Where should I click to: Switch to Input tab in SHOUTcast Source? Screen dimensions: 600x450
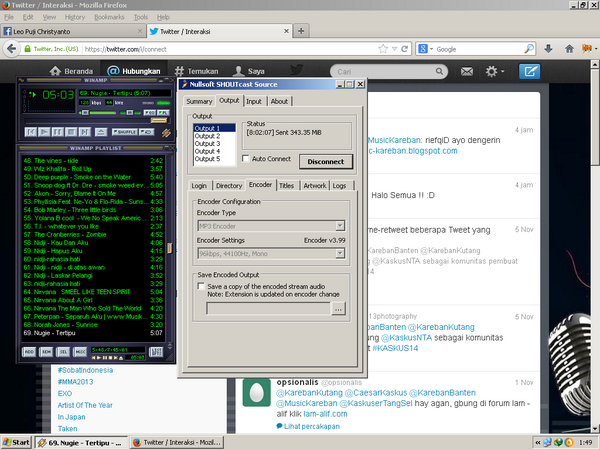point(254,101)
